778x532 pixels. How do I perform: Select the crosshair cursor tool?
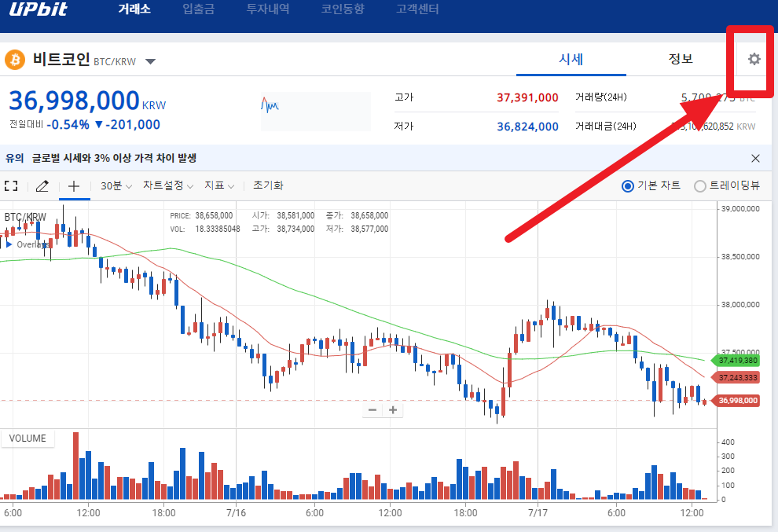74,186
